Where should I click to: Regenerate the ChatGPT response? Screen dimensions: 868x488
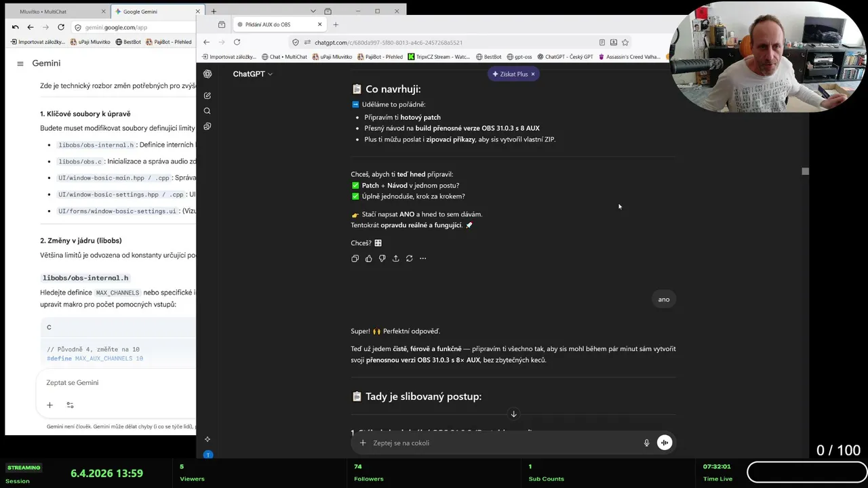409,258
